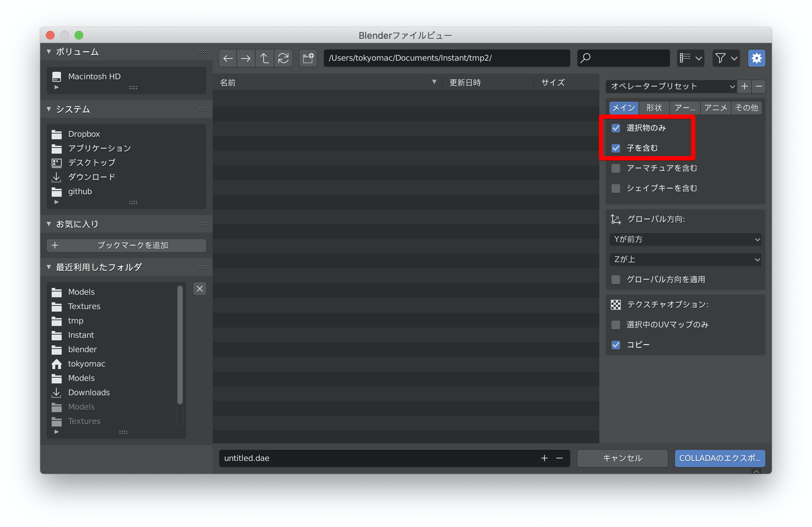The image size is (812, 527).
Task: Open the Yが前方 axis dropdown
Action: pos(685,239)
